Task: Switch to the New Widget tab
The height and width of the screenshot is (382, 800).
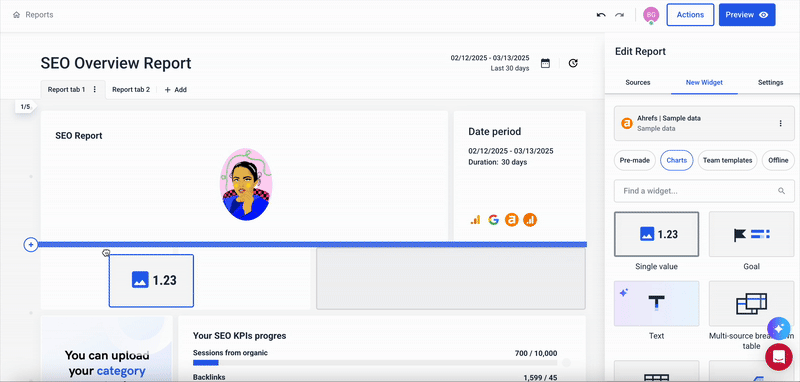Action: point(704,82)
